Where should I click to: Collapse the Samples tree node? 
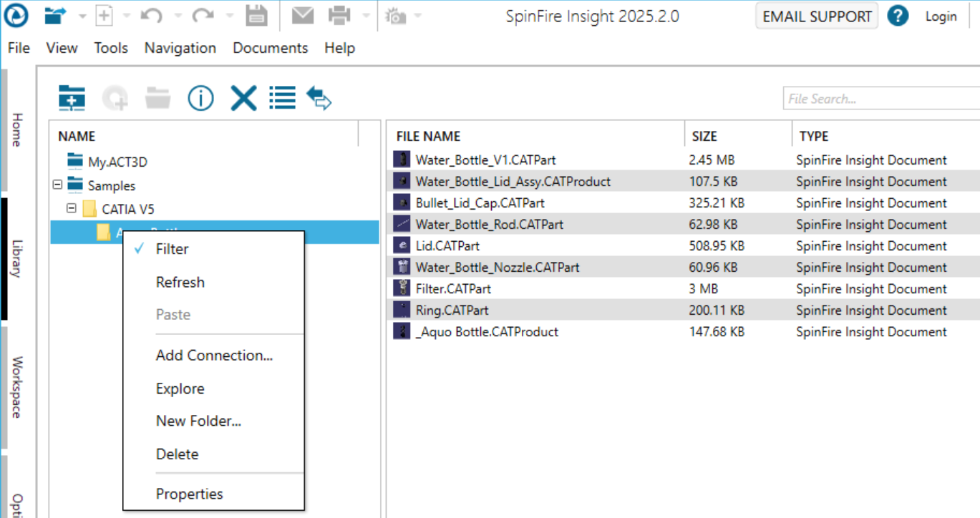point(57,185)
